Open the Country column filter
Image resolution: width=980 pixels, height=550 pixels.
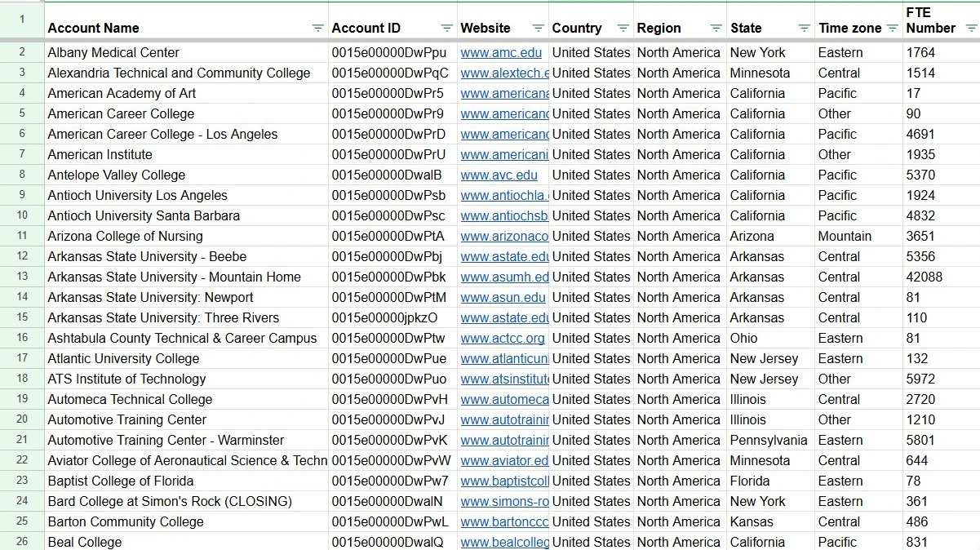(623, 28)
